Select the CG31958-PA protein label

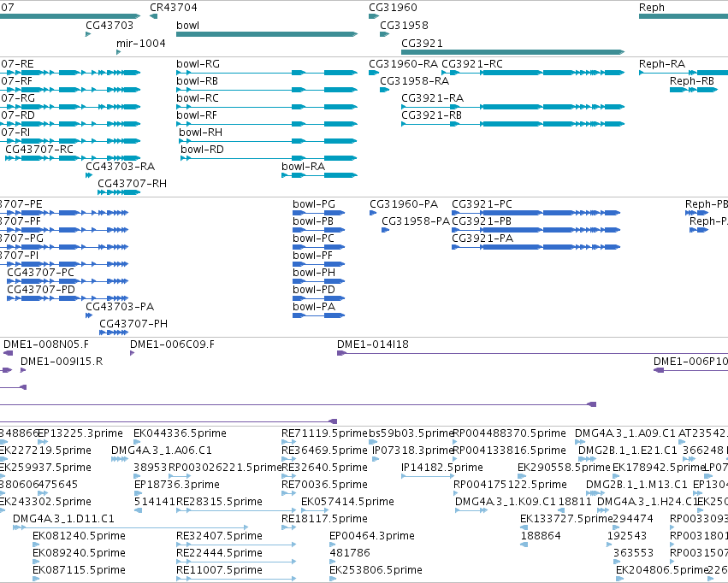coord(416,221)
